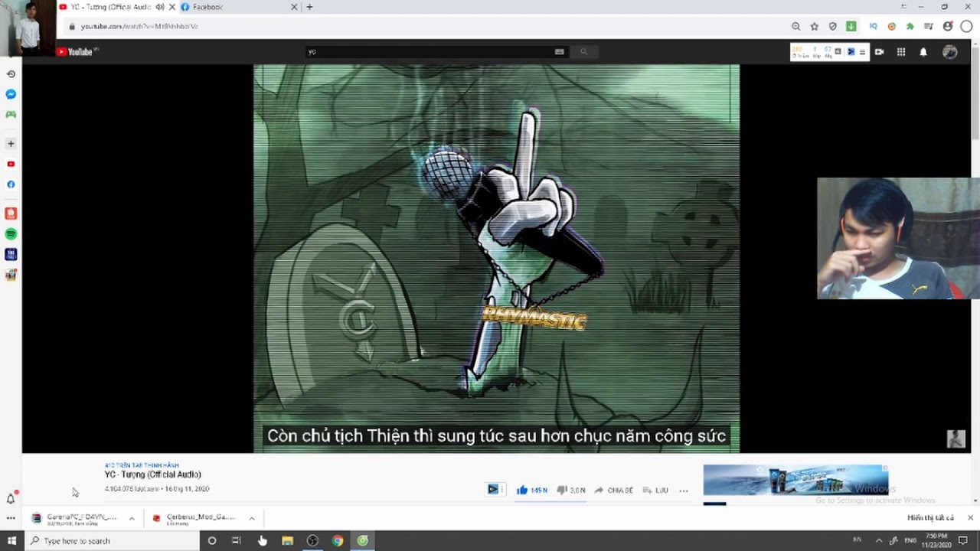Open the Cốc Cốc browser taskbar icon
Image resolution: width=980 pixels, height=551 pixels.
363,541
